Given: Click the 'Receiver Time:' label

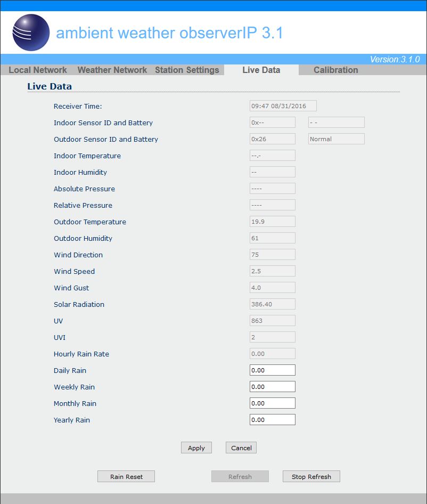Looking at the screenshot, I should point(78,106).
